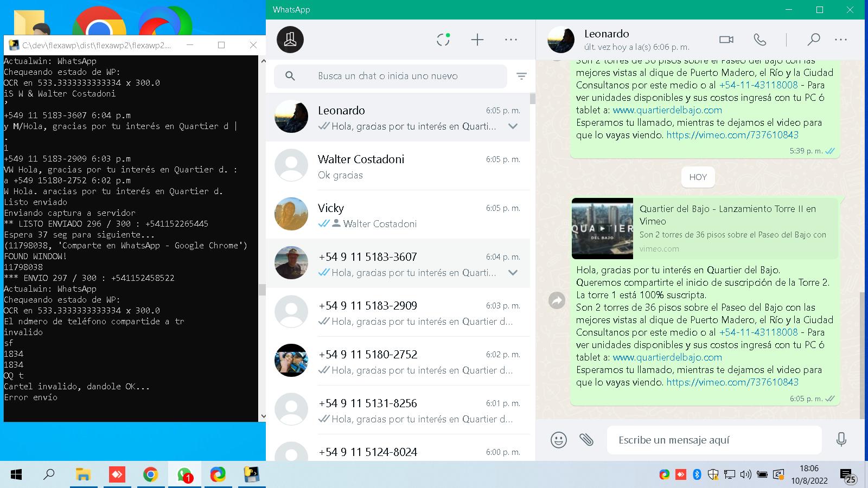Open the Walter Costadoni chat
The width and height of the screenshot is (868, 488).
tap(398, 166)
